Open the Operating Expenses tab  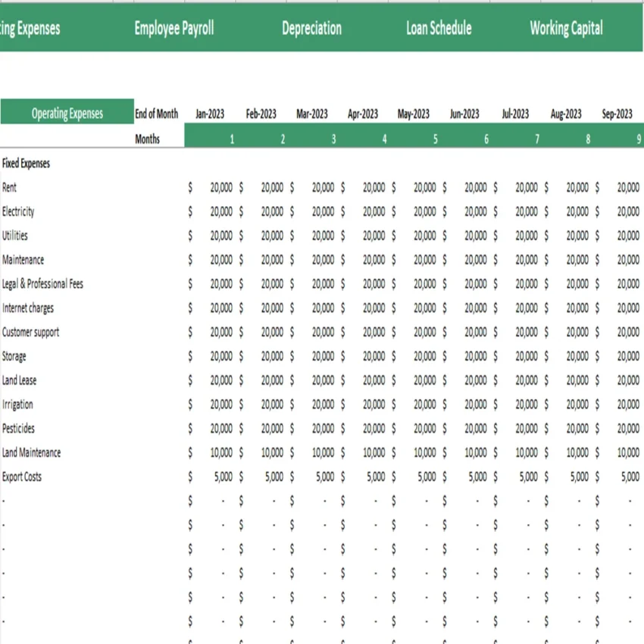(30, 29)
